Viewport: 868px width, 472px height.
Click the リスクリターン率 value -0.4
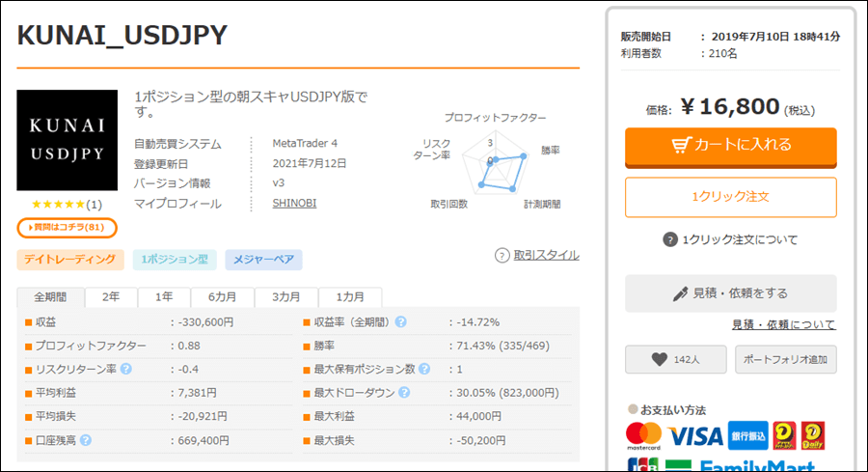tap(188, 370)
